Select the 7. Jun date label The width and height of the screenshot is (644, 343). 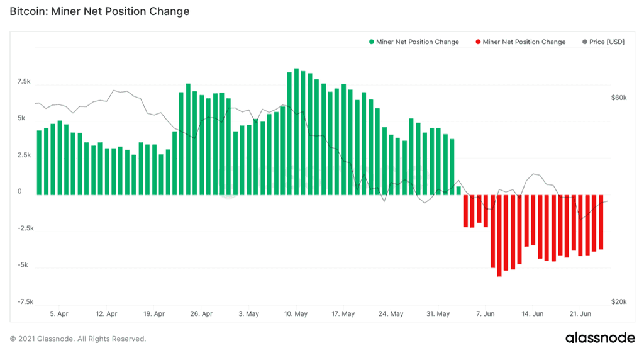pyautogui.click(x=486, y=313)
